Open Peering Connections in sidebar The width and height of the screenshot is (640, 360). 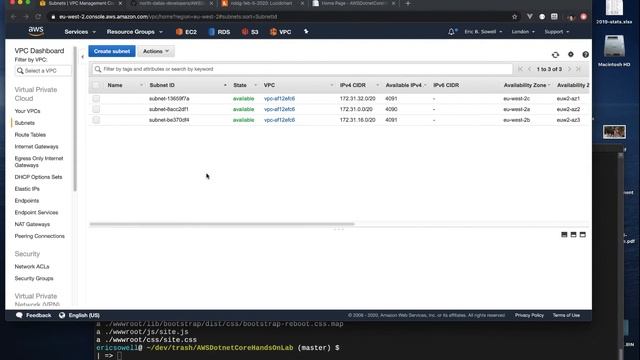pos(40,236)
